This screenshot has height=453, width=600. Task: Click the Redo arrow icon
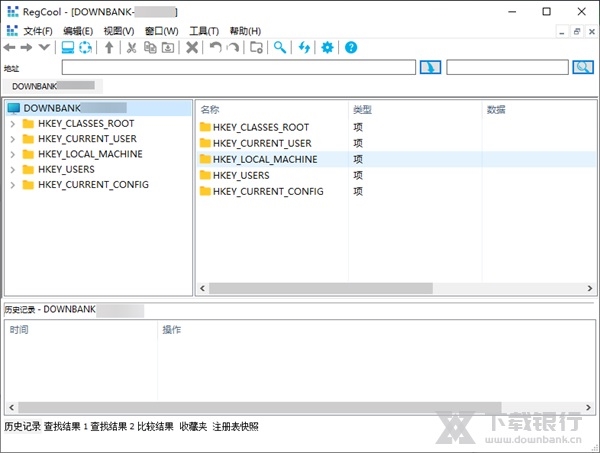233,48
